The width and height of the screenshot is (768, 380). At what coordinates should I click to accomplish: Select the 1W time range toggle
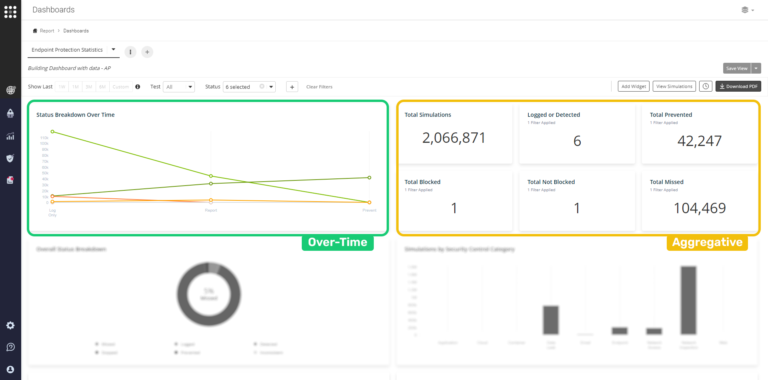coord(62,87)
